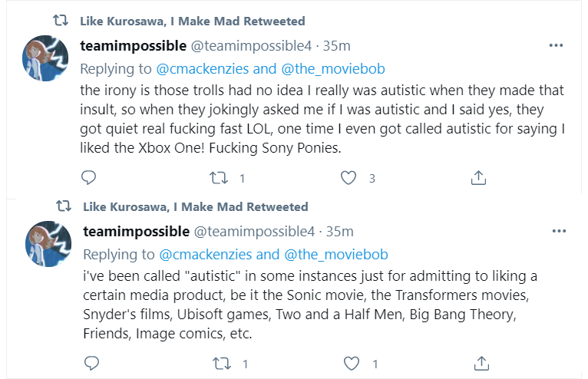Retweet the first tweet about Xbox One
This screenshot has width=588, height=379.
point(219,177)
